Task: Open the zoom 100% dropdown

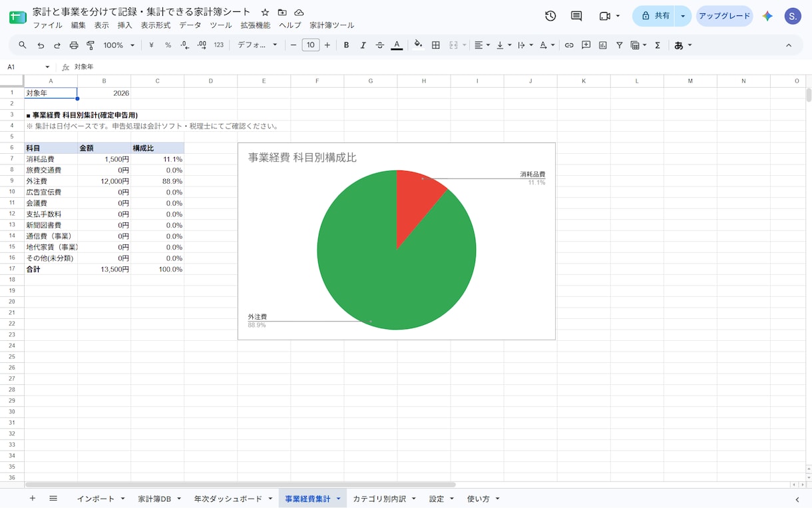Action: [119, 45]
